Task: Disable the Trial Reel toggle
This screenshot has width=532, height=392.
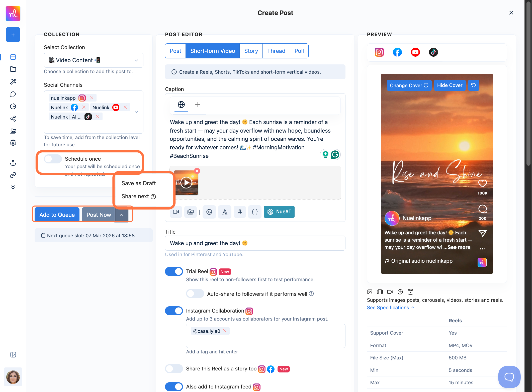Action: (174, 271)
